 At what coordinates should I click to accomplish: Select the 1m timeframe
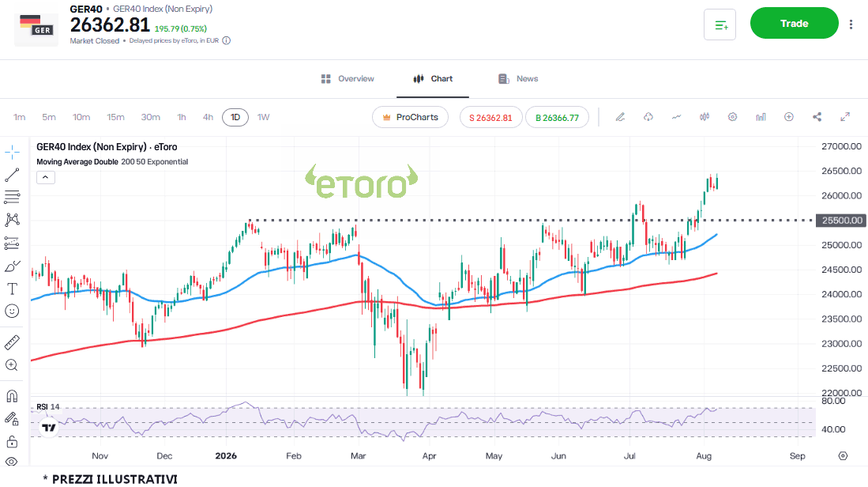[20, 117]
